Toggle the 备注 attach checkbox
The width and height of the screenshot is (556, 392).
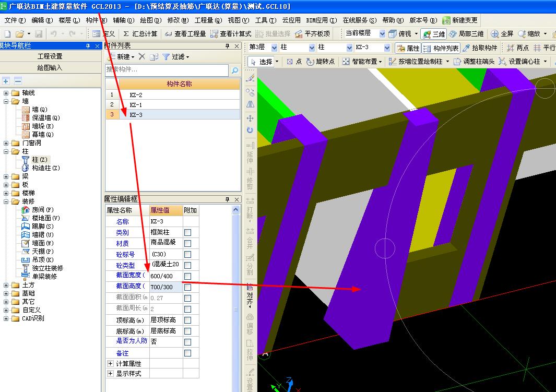click(187, 353)
